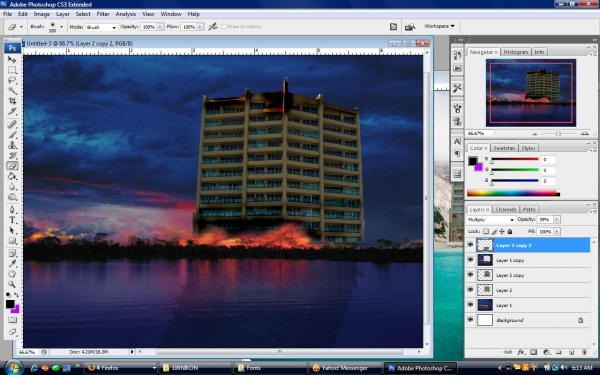Screen dimensions: 600x375
Task: Expand the Workspace dropdown
Action: [439, 26]
